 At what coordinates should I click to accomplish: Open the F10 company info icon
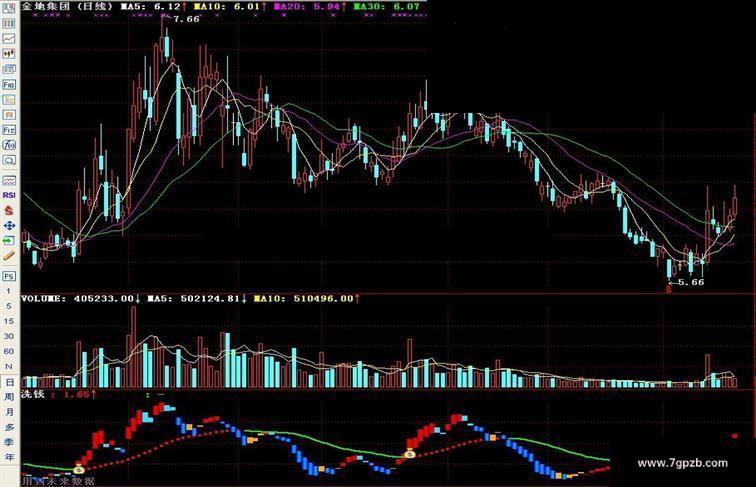(9, 84)
